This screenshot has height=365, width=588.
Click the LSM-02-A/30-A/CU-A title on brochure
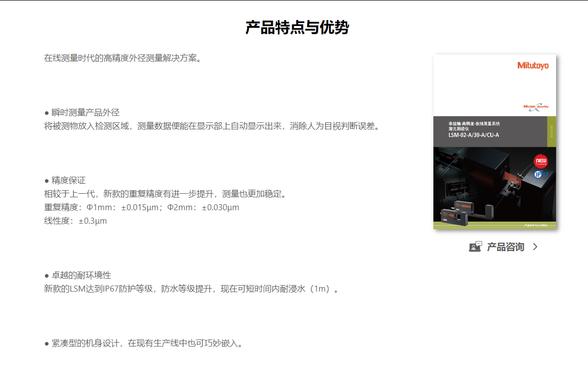(473, 135)
